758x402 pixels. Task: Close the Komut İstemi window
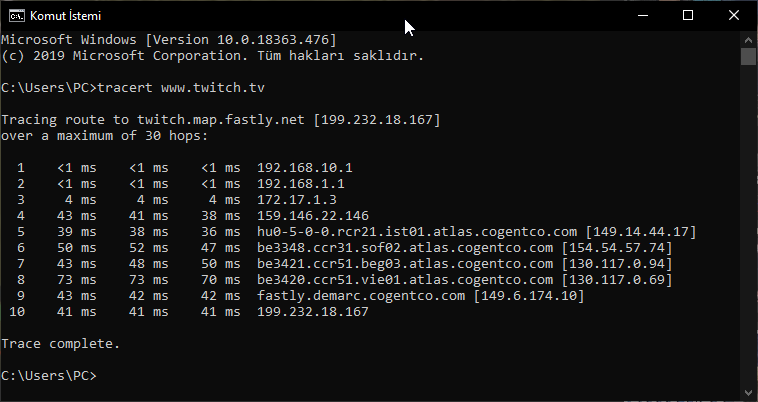tap(734, 15)
